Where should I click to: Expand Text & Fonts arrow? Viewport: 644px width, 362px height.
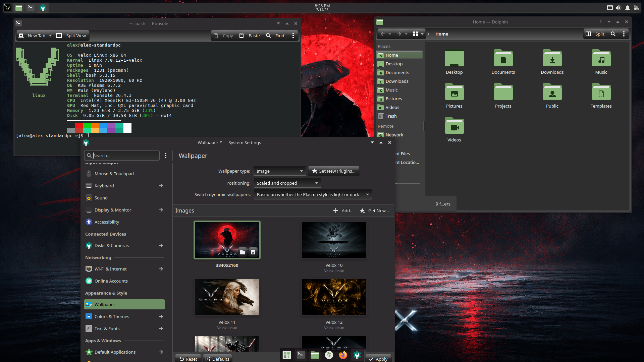[x=161, y=328]
